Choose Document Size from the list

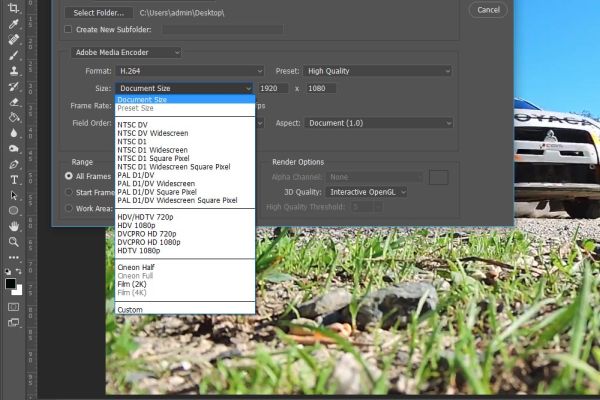pyautogui.click(x=185, y=100)
